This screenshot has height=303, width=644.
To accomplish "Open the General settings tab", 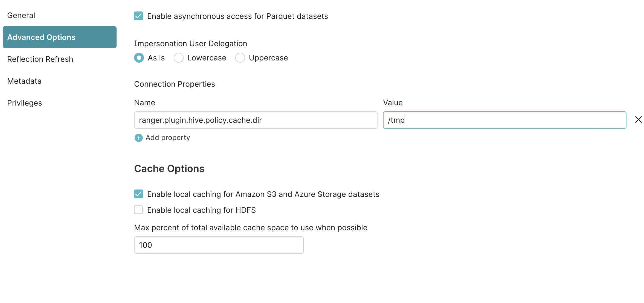I will point(21,15).
